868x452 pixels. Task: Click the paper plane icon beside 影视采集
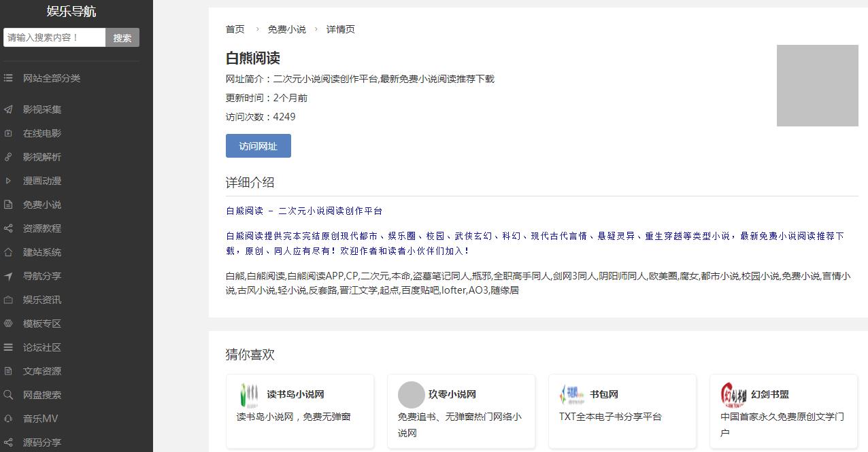pyautogui.click(x=8, y=109)
